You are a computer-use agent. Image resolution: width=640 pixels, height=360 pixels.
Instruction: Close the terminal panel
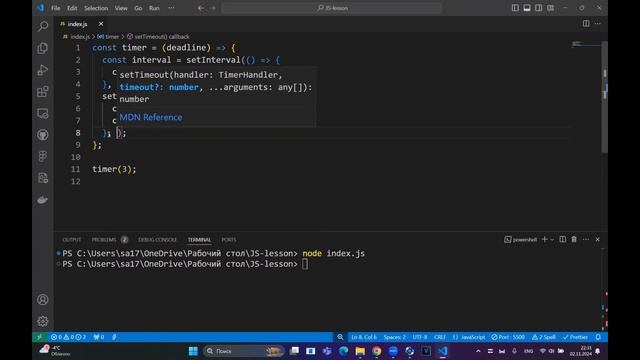coord(598,240)
